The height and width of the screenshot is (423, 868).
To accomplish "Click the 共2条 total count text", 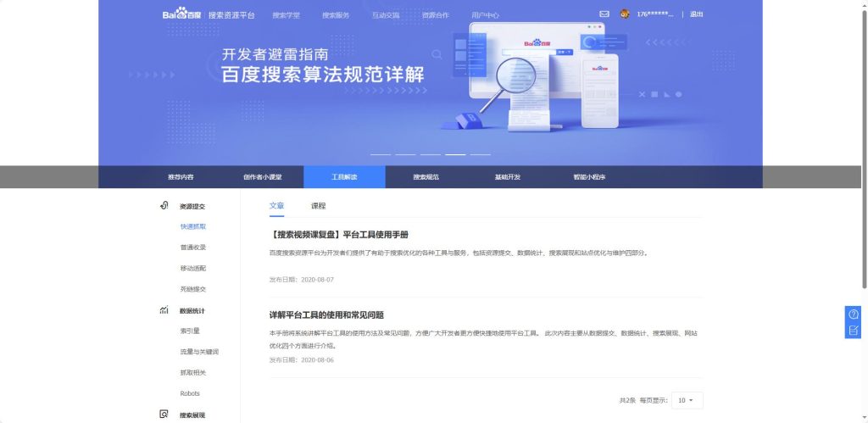I will point(627,400).
